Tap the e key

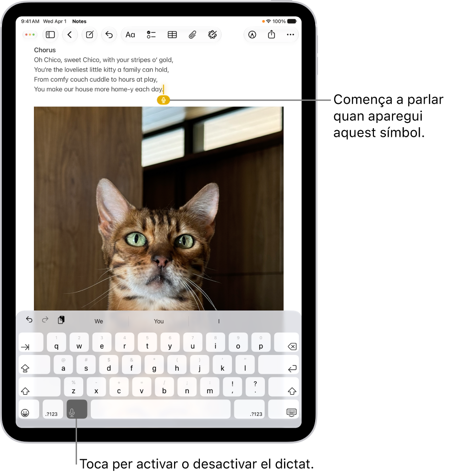point(102,342)
